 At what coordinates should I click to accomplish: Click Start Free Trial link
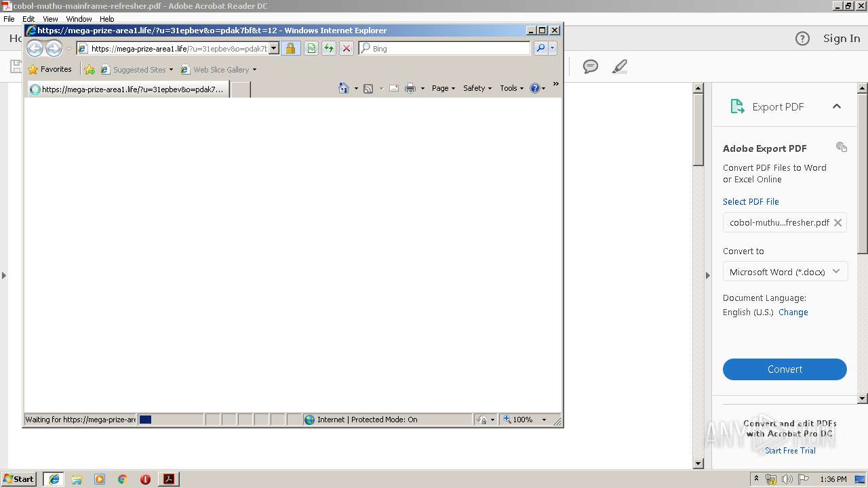click(x=790, y=451)
